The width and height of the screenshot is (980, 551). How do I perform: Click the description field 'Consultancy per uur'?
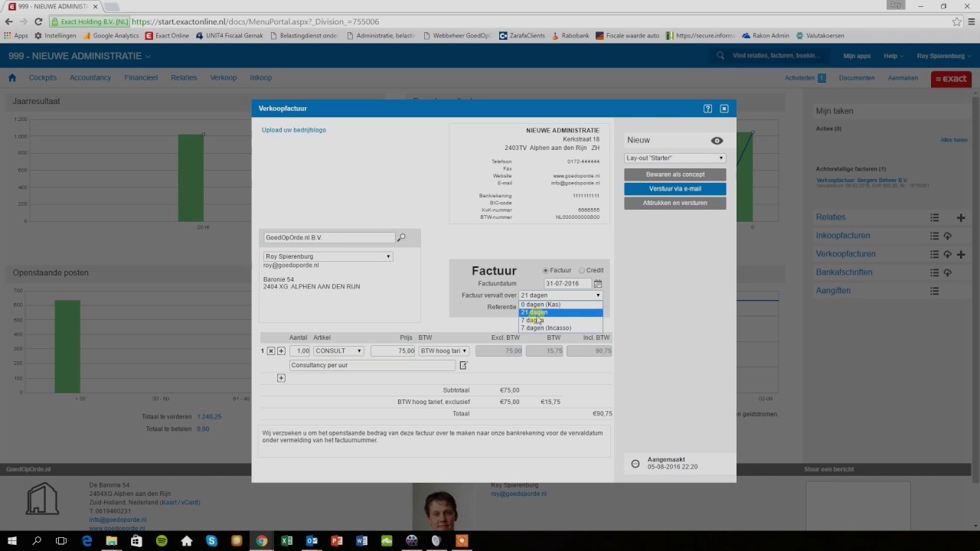371,366
